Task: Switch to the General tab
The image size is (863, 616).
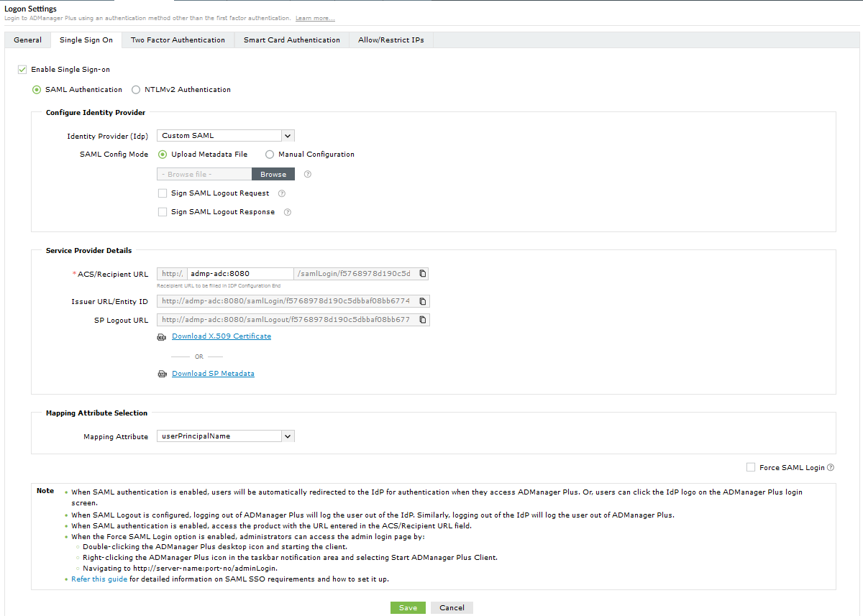Action: tap(28, 40)
